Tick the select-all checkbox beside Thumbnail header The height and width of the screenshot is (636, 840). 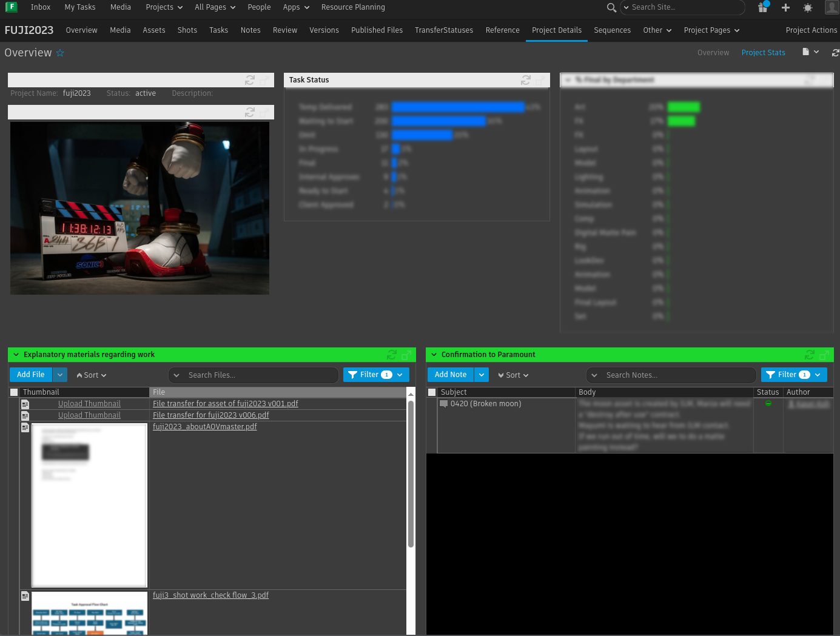pos(14,392)
